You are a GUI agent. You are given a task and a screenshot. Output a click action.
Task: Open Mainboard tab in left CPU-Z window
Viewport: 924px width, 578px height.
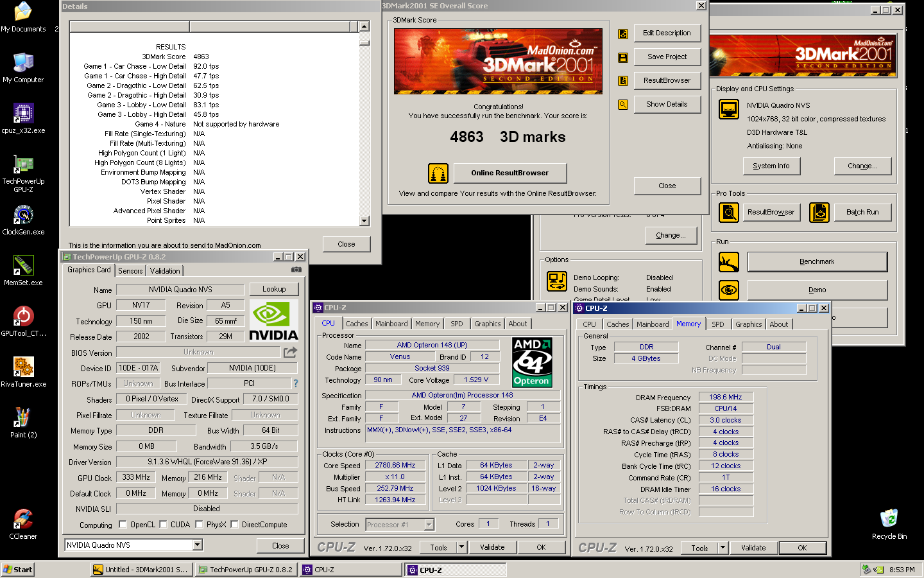(x=391, y=324)
